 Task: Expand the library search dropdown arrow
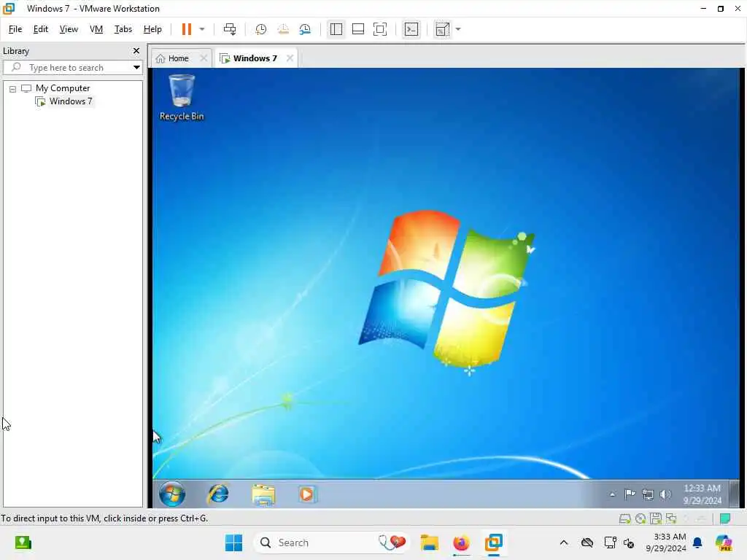(x=136, y=68)
